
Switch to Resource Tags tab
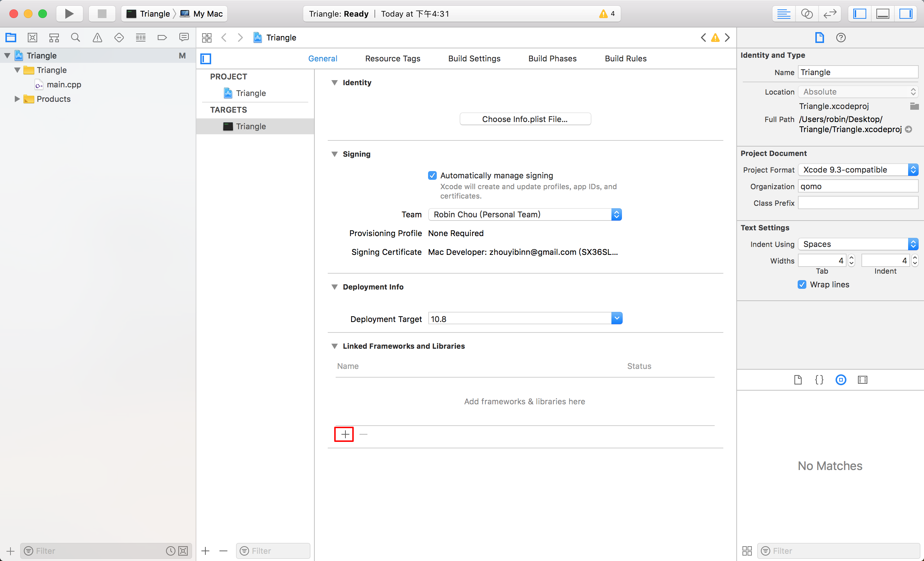coord(393,58)
